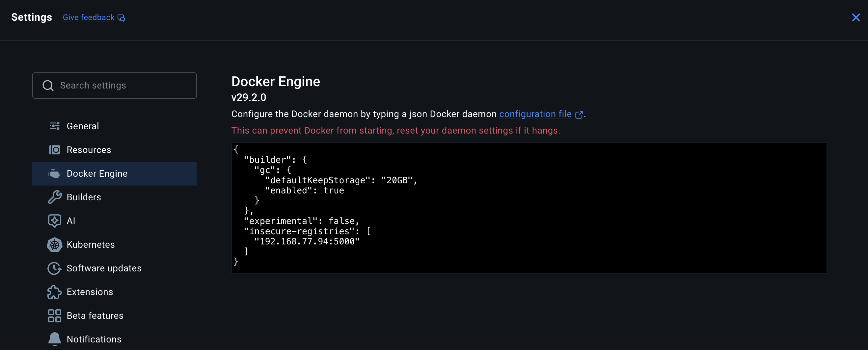
Task: Click the feedback speech bubble icon
Action: click(121, 18)
